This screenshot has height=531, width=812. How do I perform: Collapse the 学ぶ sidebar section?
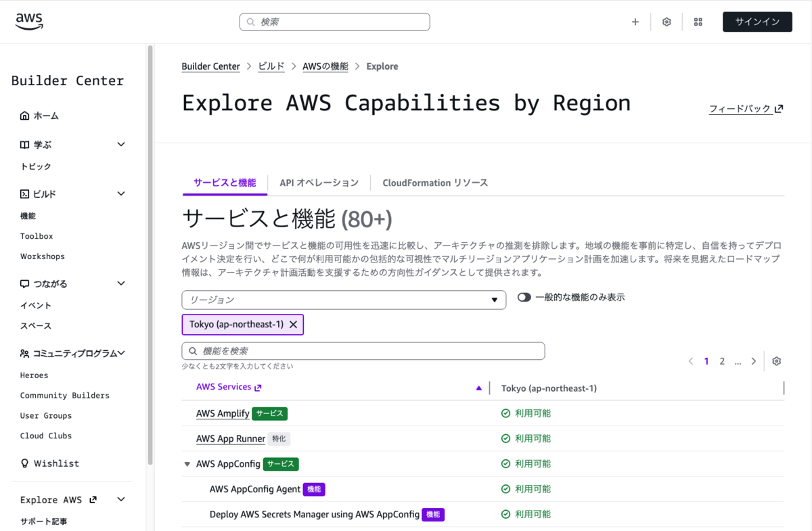click(x=121, y=144)
